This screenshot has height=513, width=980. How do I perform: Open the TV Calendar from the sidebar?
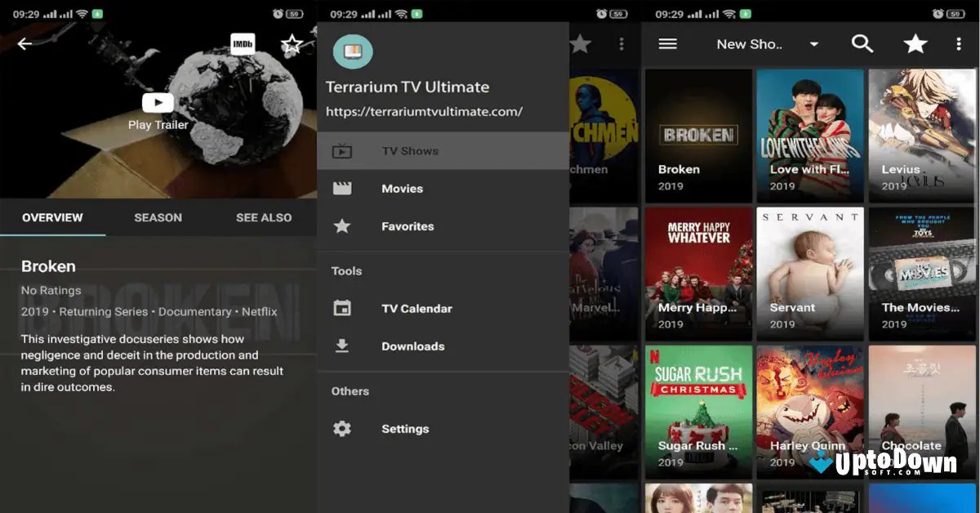click(416, 308)
